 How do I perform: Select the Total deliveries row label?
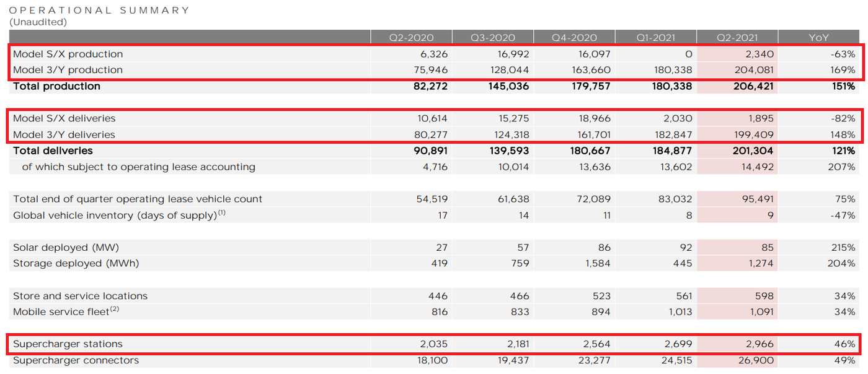coord(53,150)
